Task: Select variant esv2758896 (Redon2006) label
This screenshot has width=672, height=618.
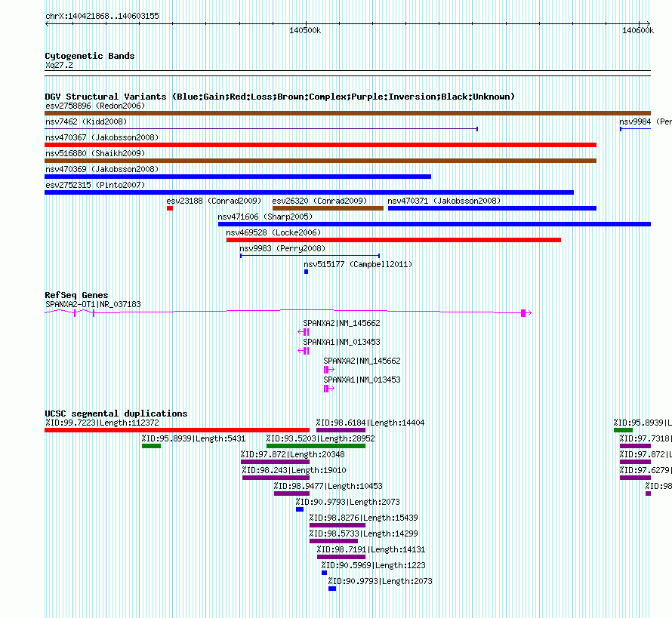Action: pos(95,106)
